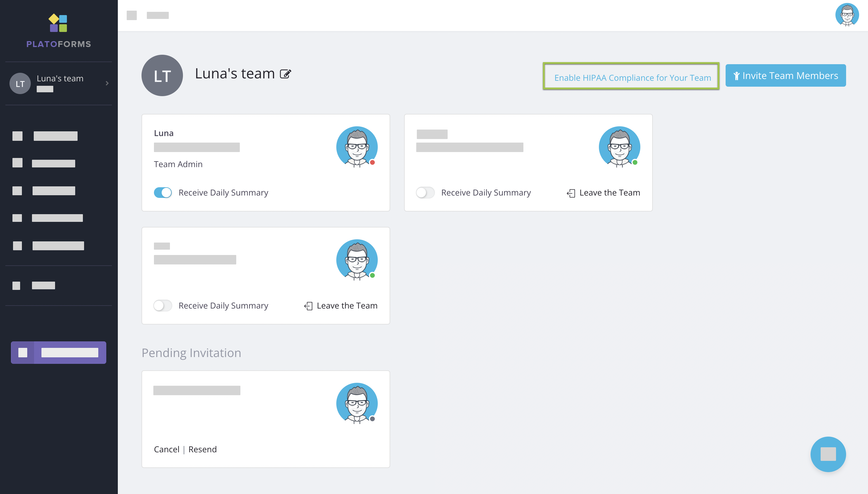Open the user profile avatar in header
The width and height of the screenshot is (868, 494).
pyautogui.click(x=847, y=15)
